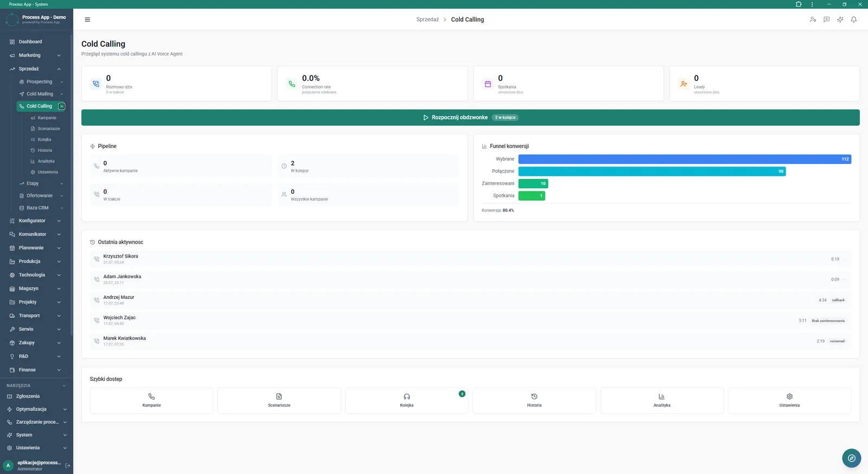Toggle the hamburger sidebar menu icon
The width and height of the screenshot is (868, 474).
(x=87, y=20)
